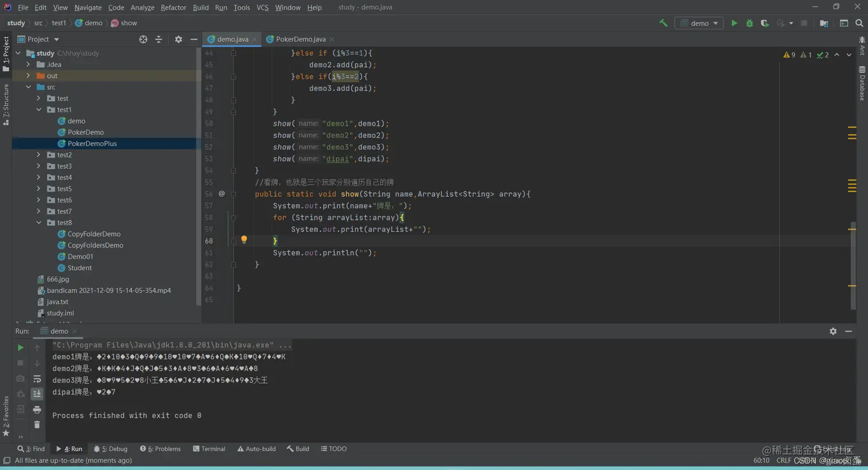Start debugging with the bug icon
868x470 pixels.
[749, 23]
